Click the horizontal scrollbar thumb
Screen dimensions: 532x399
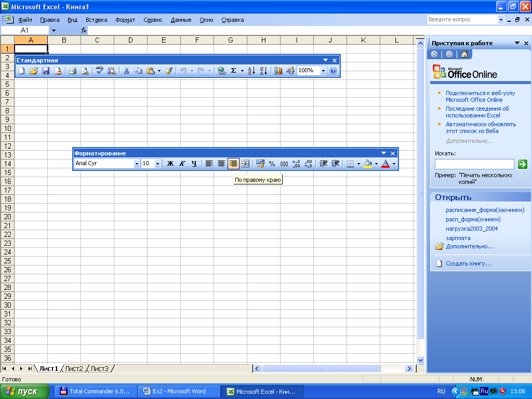click(321, 368)
